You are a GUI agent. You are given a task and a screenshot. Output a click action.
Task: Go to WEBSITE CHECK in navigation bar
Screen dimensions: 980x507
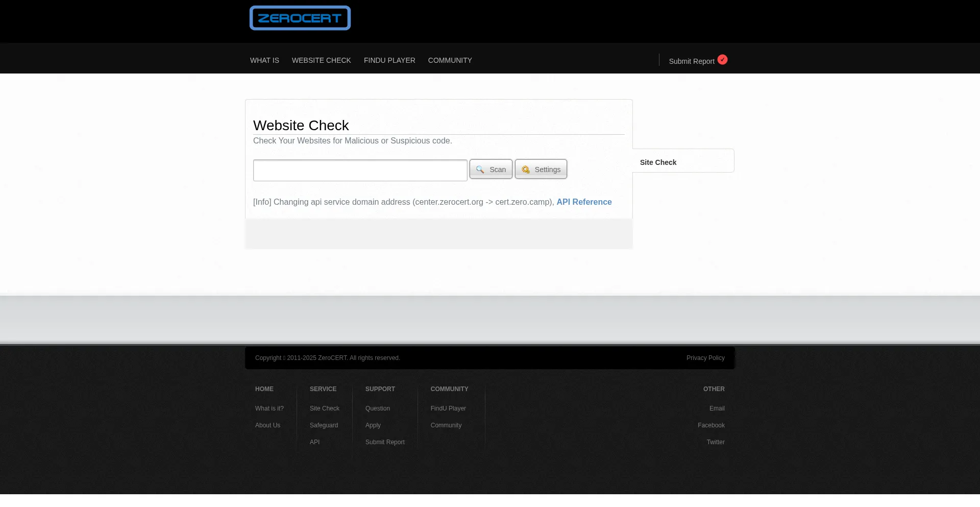(321, 60)
